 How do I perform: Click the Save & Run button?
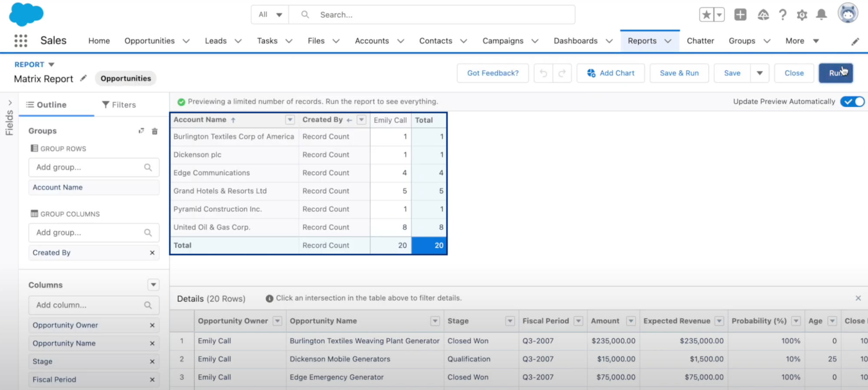click(x=679, y=73)
